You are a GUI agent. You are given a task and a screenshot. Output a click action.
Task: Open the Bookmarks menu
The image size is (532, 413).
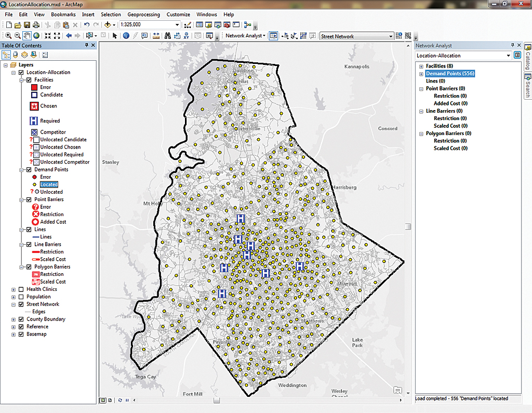(x=63, y=15)
